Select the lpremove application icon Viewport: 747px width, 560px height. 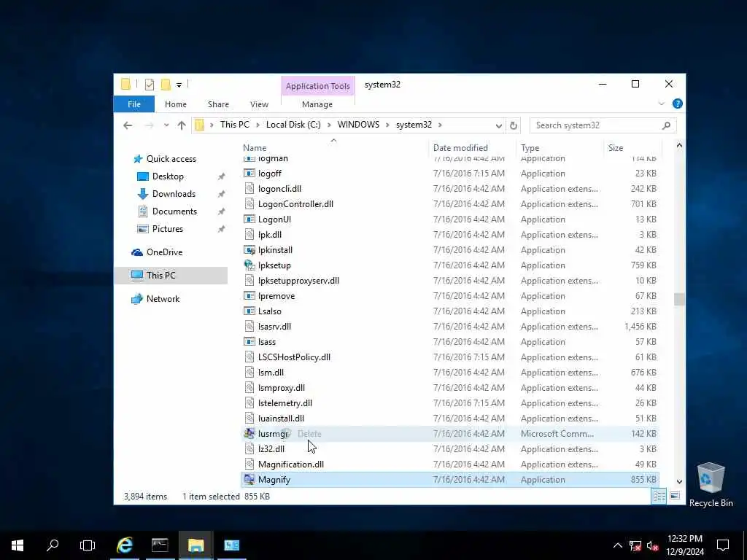pyautogui.click(x=249, y=296)
